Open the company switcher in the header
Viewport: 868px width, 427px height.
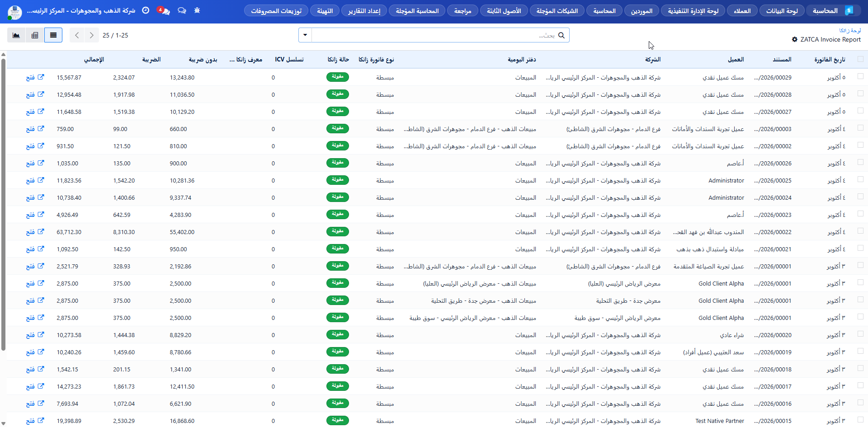coord(81,10)
